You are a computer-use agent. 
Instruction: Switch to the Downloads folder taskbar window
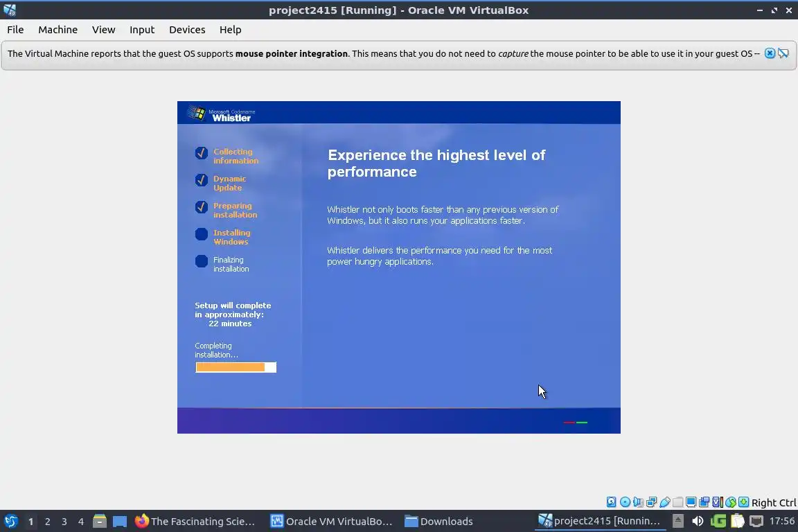438,521
